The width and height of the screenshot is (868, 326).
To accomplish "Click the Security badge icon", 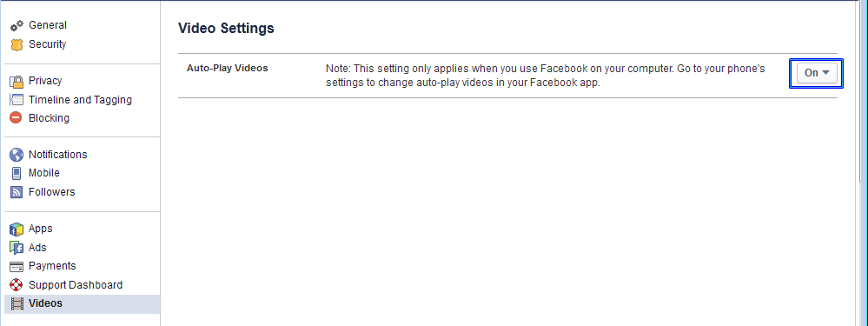I will tap(17, 44).
